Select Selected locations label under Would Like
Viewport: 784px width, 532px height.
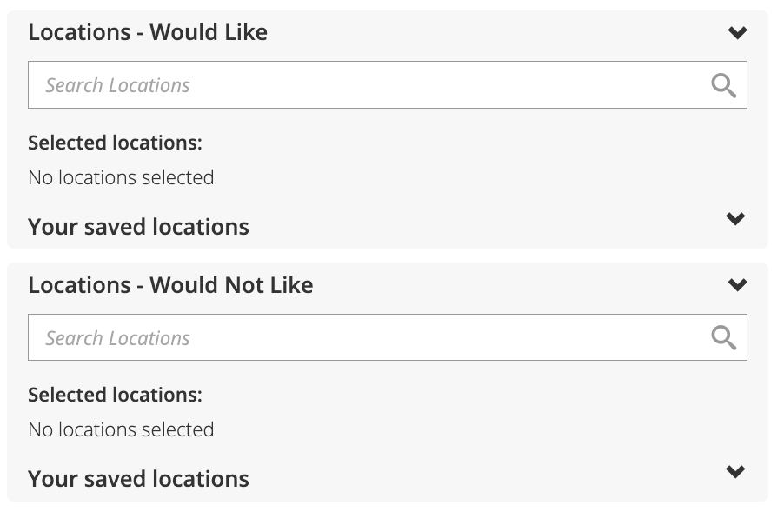(x=115, y=143)
